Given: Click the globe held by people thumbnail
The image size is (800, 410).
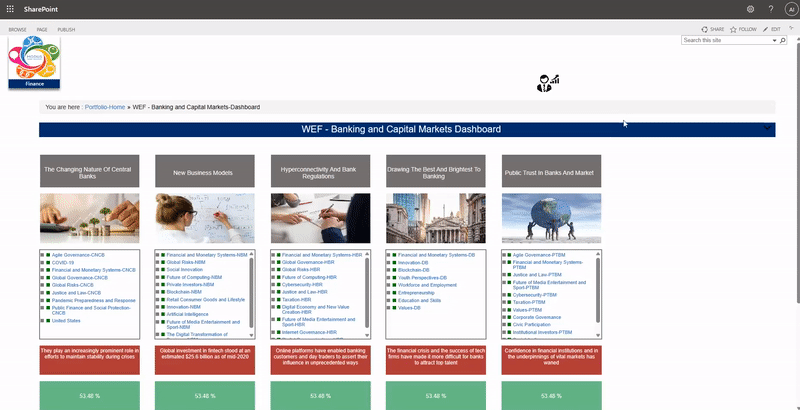Looking at the screenshot, I should (551, 218).
